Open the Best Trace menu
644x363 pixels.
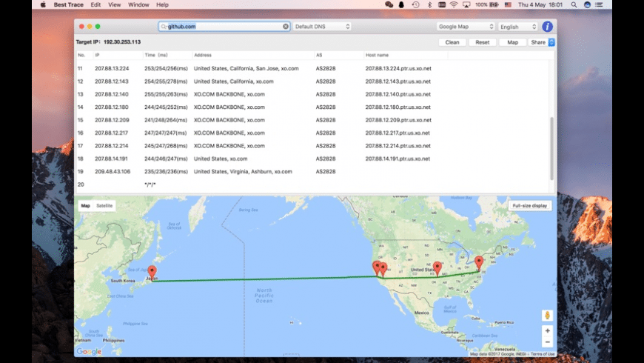click(x=68, y=4)
